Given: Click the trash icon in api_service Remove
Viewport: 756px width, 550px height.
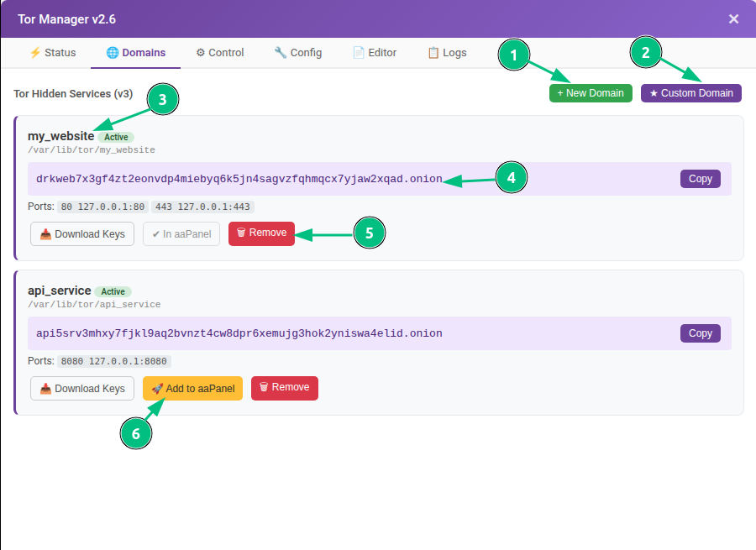Looking at the screenshot, I should (264, 387).
